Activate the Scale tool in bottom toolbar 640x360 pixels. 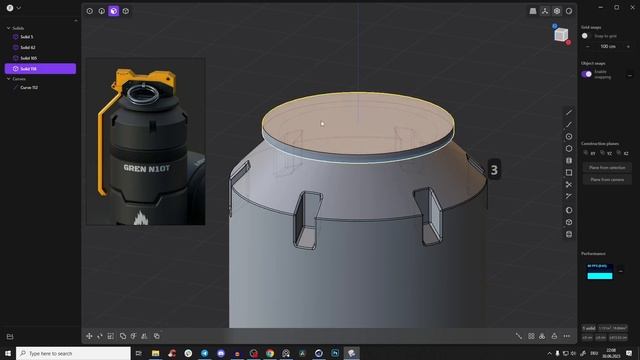[x=111, y=336]
